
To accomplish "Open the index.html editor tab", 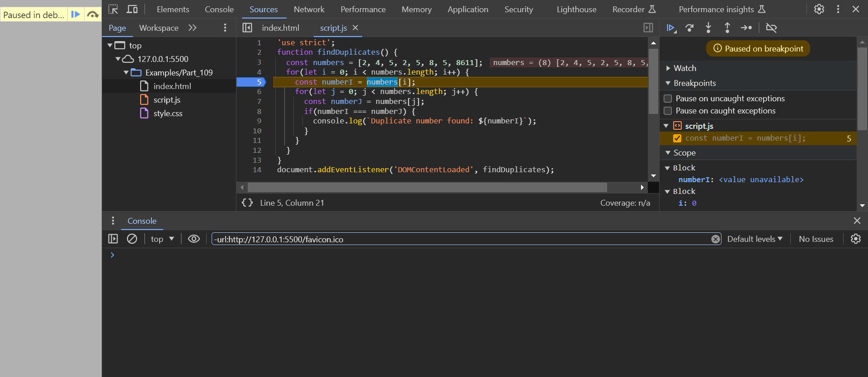I will point(280,28).
